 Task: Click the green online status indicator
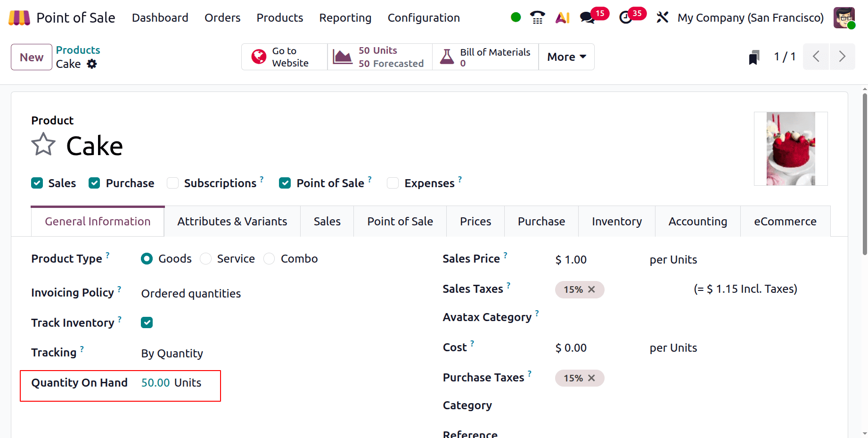pos(516,17)
